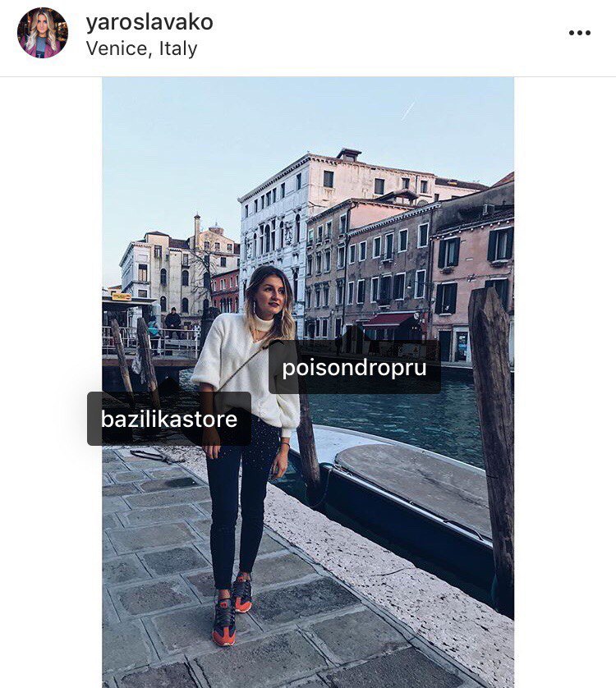616x688 pixels.
Task: Open yaroslavako's round profile avatar
Action: [43, 33]
